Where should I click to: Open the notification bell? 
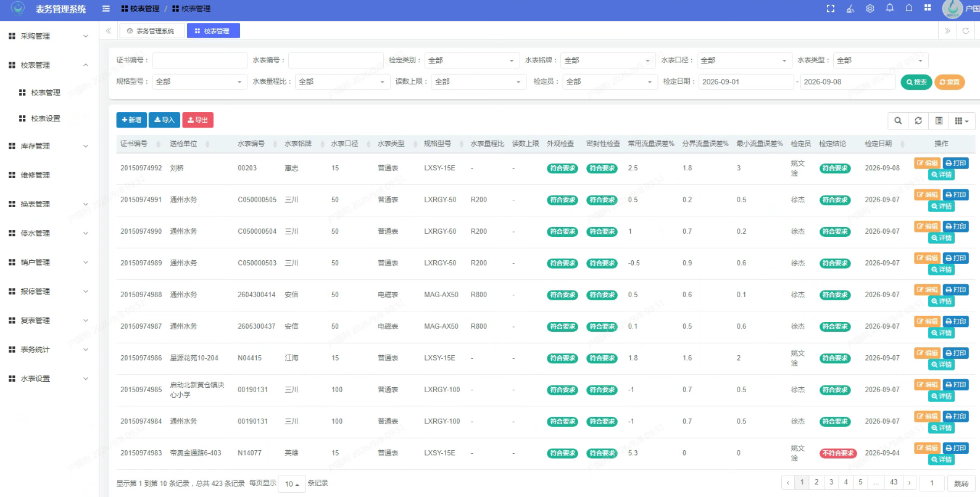(x=890, y=8)
